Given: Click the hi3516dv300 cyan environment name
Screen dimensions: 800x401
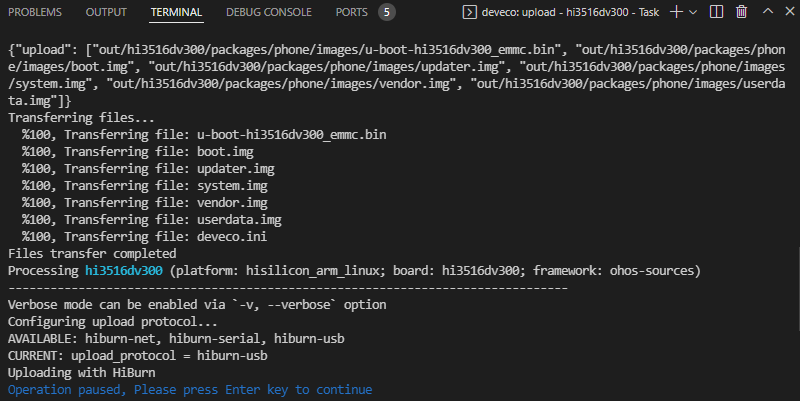Looking at the screenshot, I should coord(126,271).
